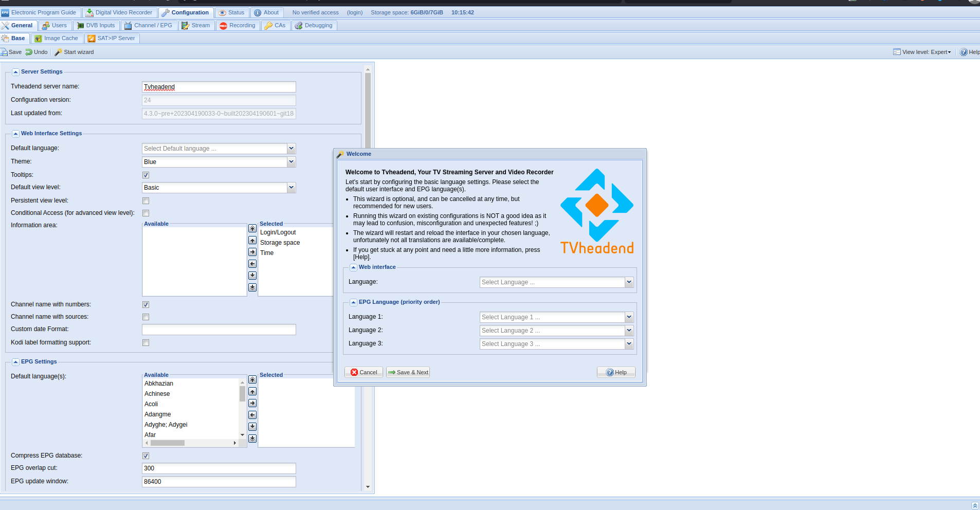Toggle Channel name with numbers checkbox
The image size is (980, 510).
(x=146, y=305)
